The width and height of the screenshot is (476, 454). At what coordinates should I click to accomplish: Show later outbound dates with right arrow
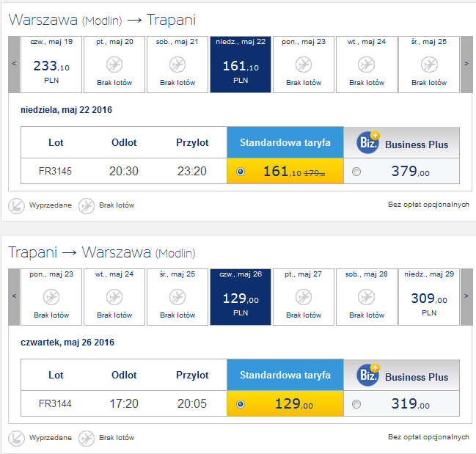pyautogui.click(x=466, y=63)
